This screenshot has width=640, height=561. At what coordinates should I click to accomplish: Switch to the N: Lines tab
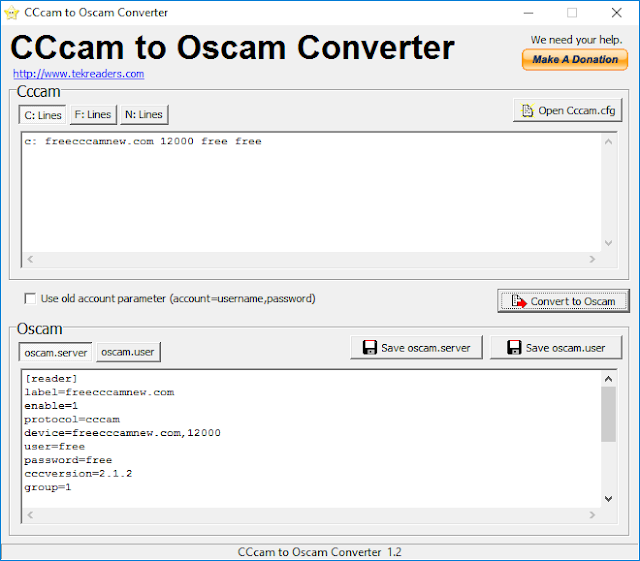click(x=144, y=115)
